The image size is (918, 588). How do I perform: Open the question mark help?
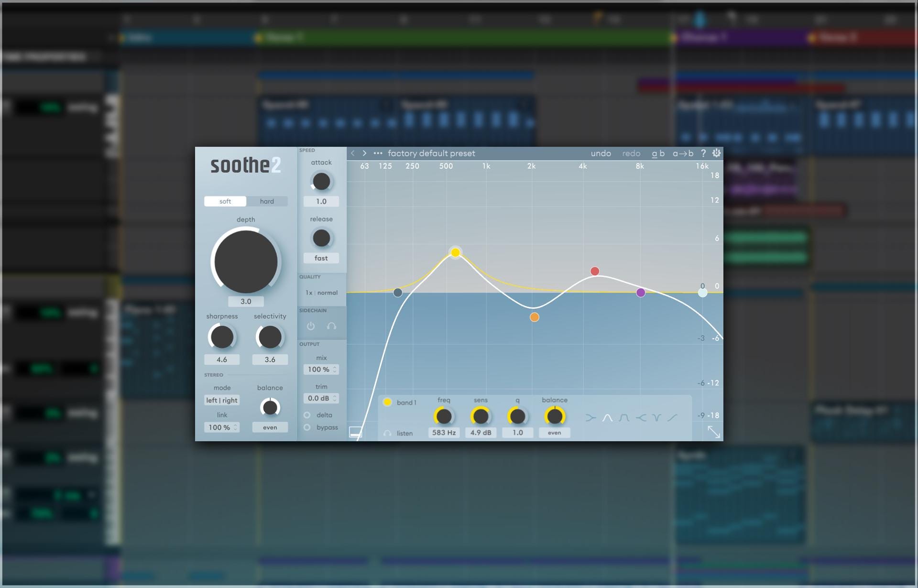pos(703,153)
